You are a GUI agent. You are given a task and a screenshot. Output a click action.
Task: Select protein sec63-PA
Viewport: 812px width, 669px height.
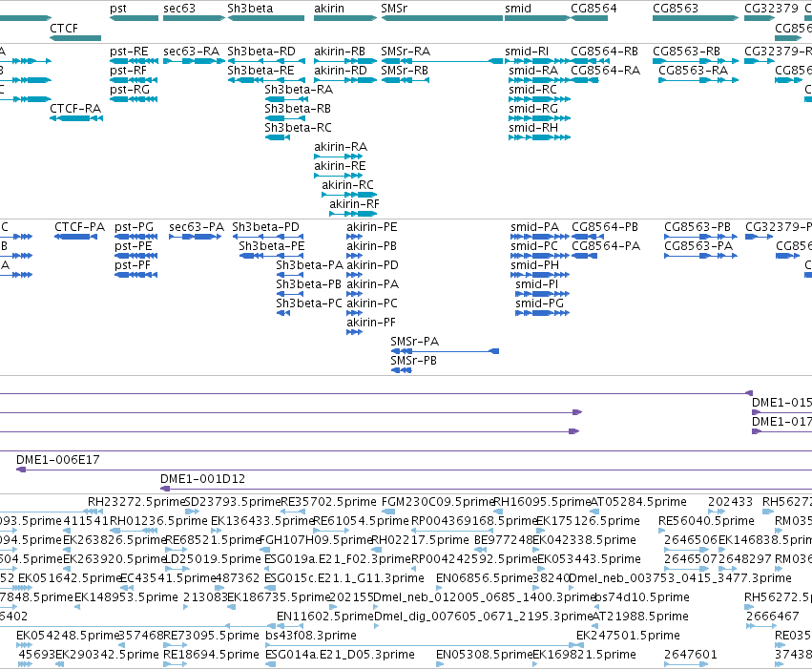196,237
